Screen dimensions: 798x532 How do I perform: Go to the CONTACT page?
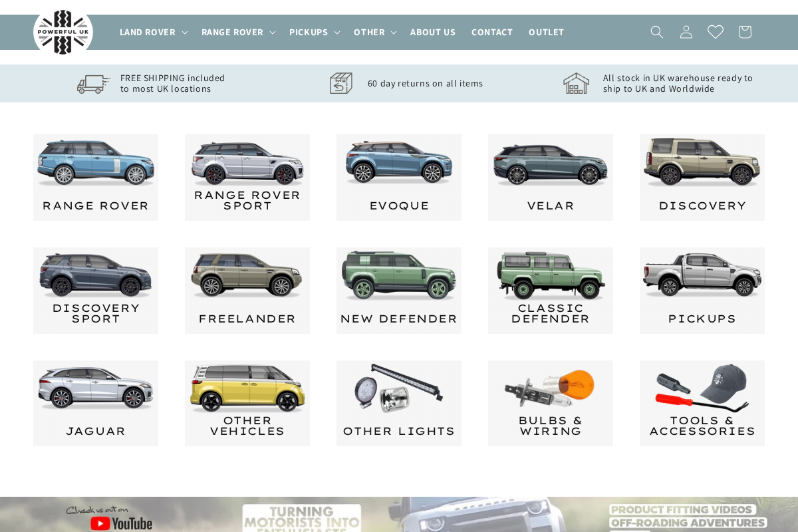(492, 31)
